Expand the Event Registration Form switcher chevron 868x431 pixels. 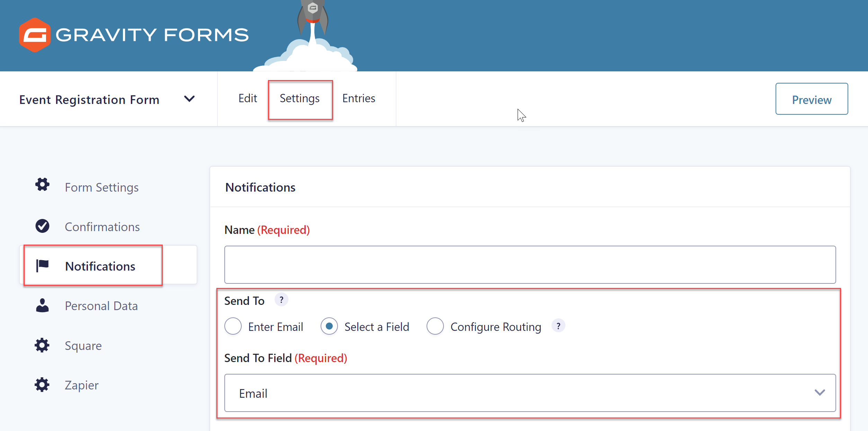pos(189,99)
